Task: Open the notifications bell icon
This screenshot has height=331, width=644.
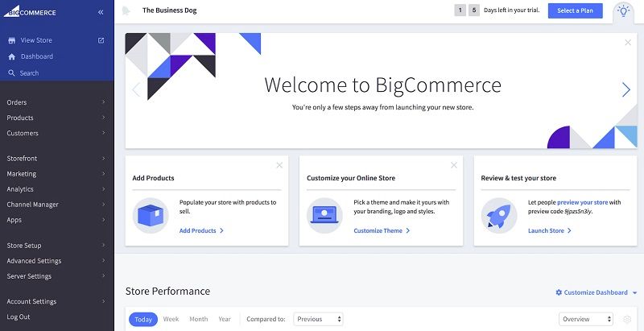Action: click(x=126, y=11)
